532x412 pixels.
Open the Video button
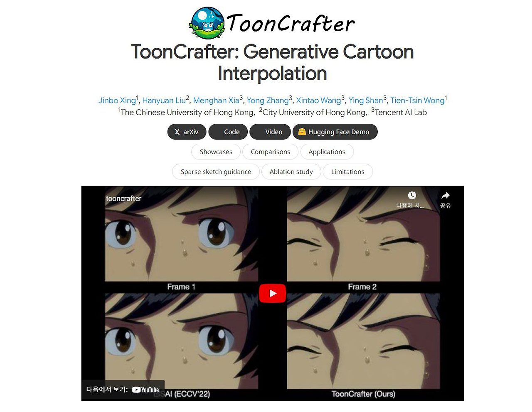[x=270, y=132]
